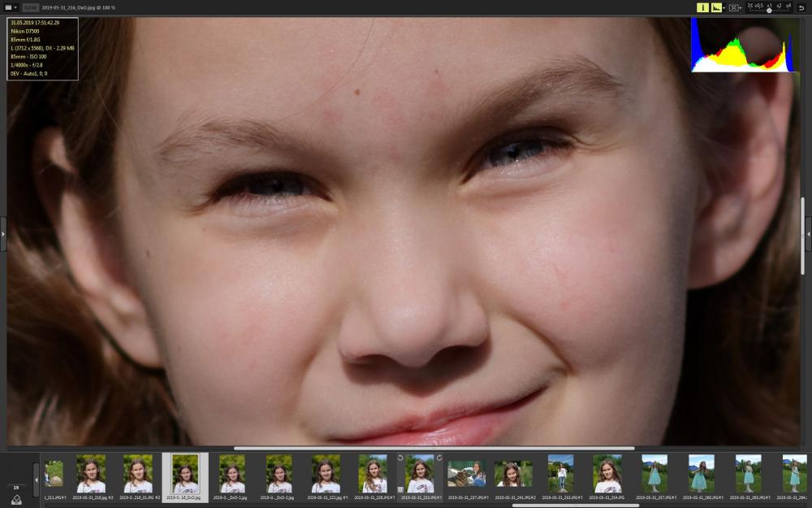Click the file name title at top
This screenshot has width=812, height=508.
pos(78,8)
